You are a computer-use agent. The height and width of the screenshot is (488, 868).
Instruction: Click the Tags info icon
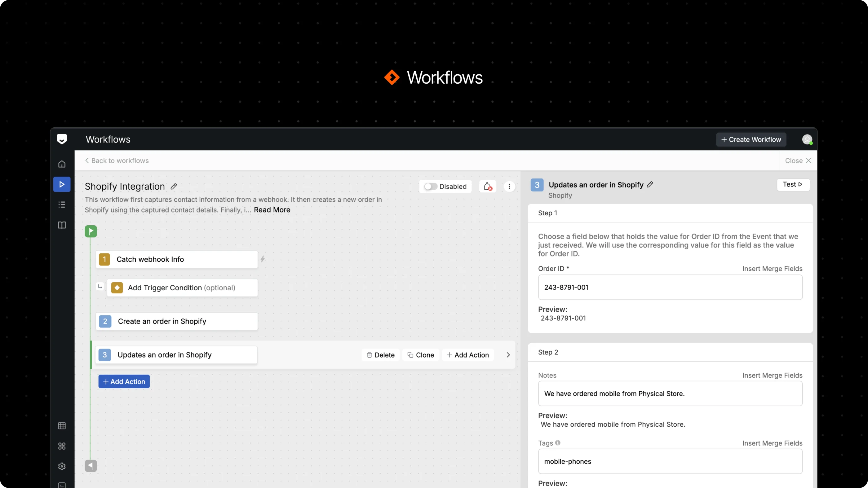[x=558, y=443]
